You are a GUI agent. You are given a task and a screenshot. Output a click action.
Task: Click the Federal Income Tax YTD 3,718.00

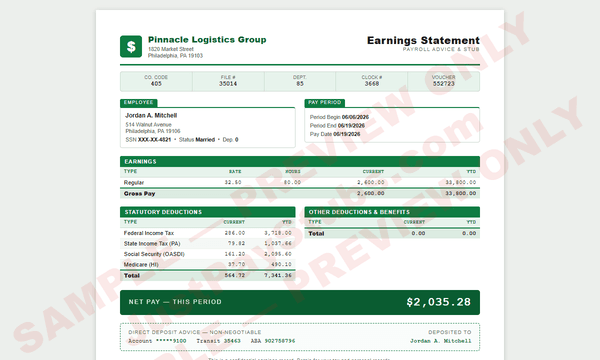(x=278, y=233)
